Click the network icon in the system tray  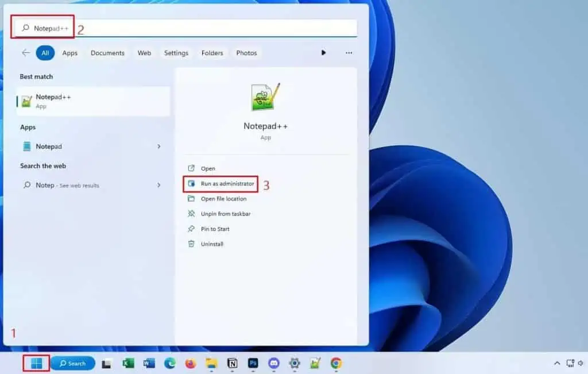tap(570, 363)
